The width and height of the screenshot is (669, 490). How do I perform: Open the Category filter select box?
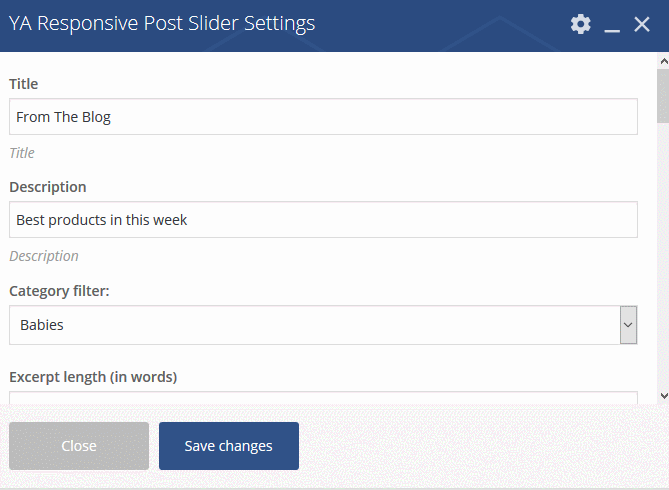point(323,325)
